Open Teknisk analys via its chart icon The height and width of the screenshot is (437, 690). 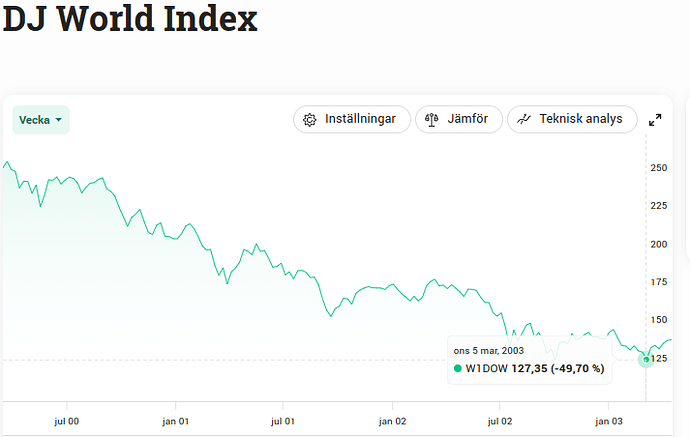(x=524, y=119)
